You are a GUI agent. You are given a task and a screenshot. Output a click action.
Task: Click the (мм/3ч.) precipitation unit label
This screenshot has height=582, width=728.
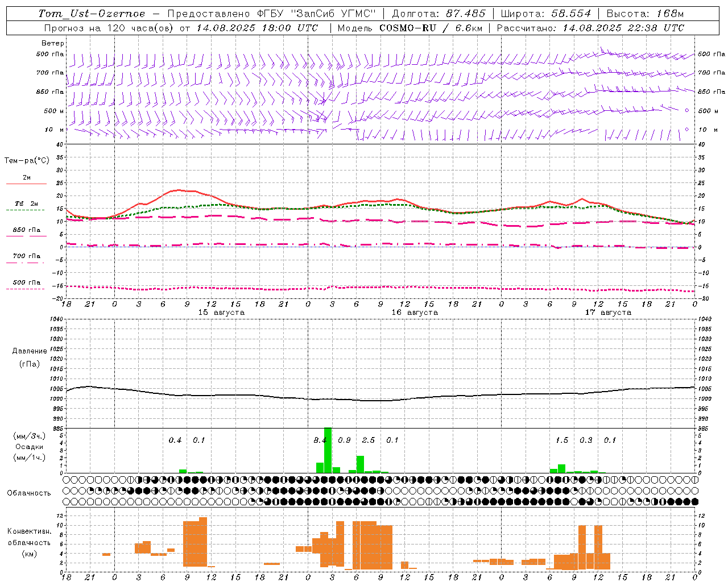point(30,436)
